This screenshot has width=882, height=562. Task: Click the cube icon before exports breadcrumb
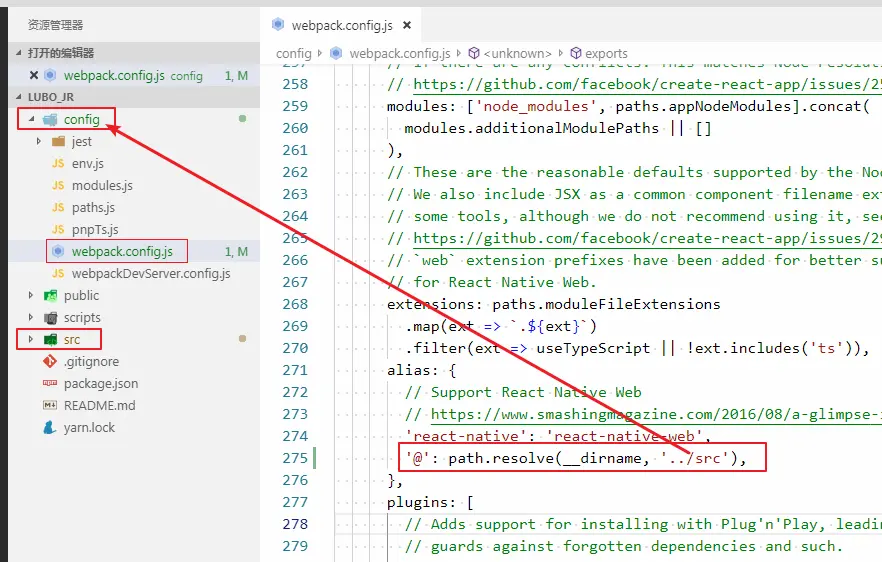point(576,53)
